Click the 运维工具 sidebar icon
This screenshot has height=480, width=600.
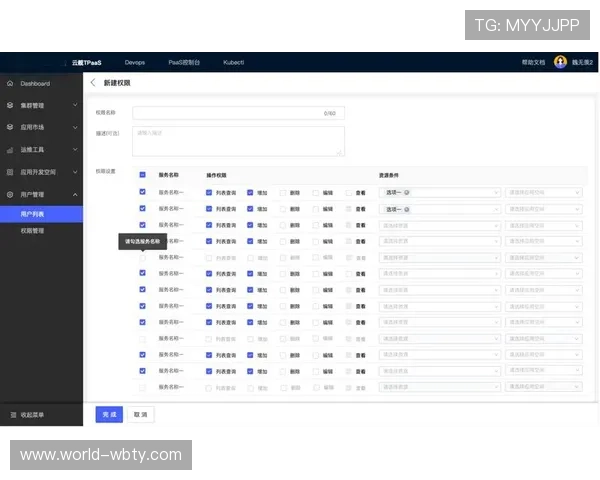click(10, 149)
